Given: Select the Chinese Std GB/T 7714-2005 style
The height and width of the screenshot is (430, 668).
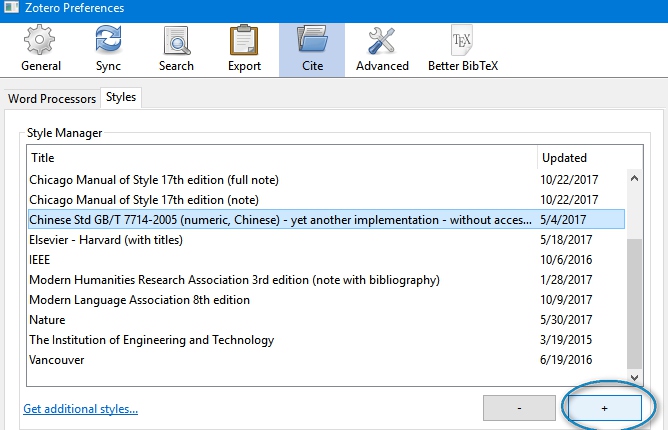Looking at the screenshot, I should click(x=326, y=220).
